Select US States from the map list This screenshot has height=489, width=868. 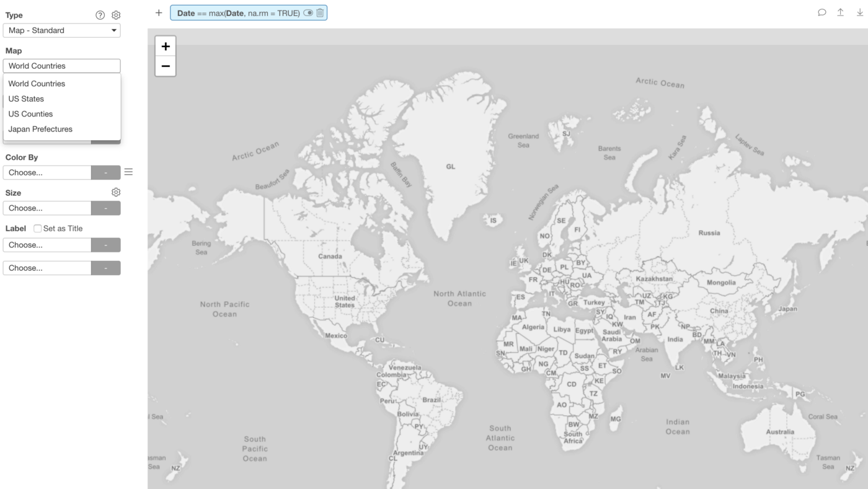(26, 99)
